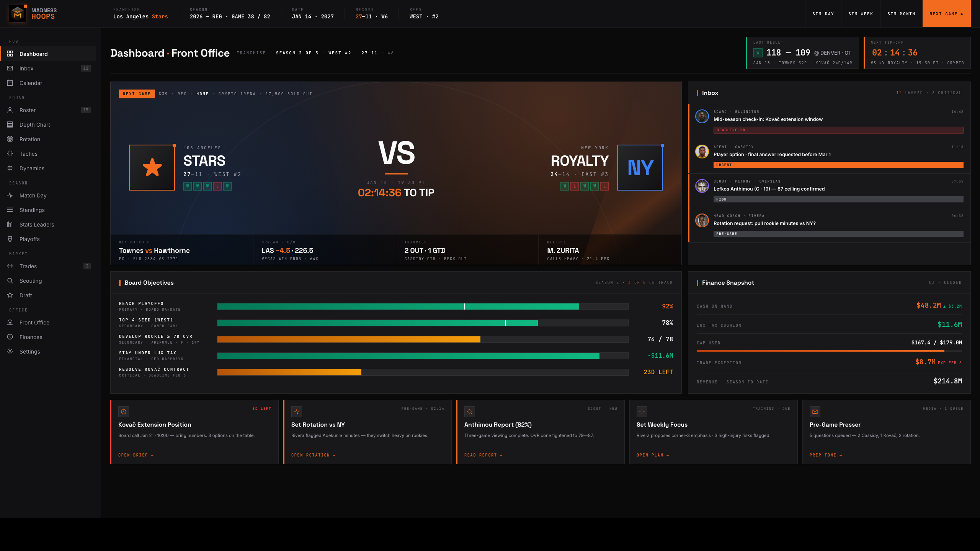Follow the READ REPORT link
This screenshot has height=551, width=980.
483,455
